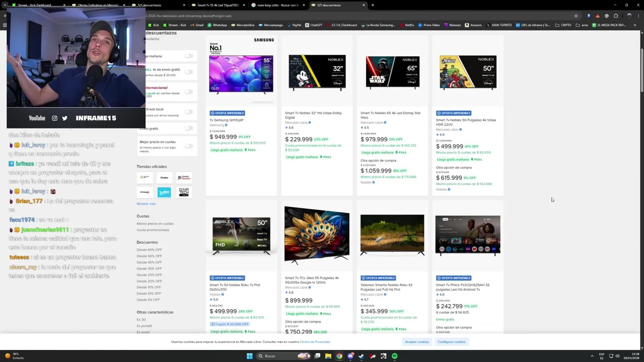Open Discord from the taskbar

pyautogui.click(x=350, y=356)
